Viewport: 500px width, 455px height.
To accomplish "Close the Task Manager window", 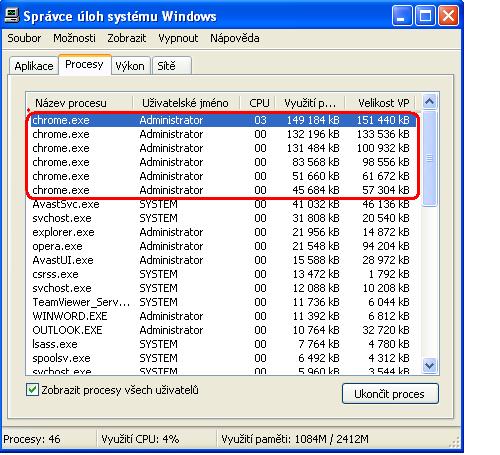I will tap(448, 16).
